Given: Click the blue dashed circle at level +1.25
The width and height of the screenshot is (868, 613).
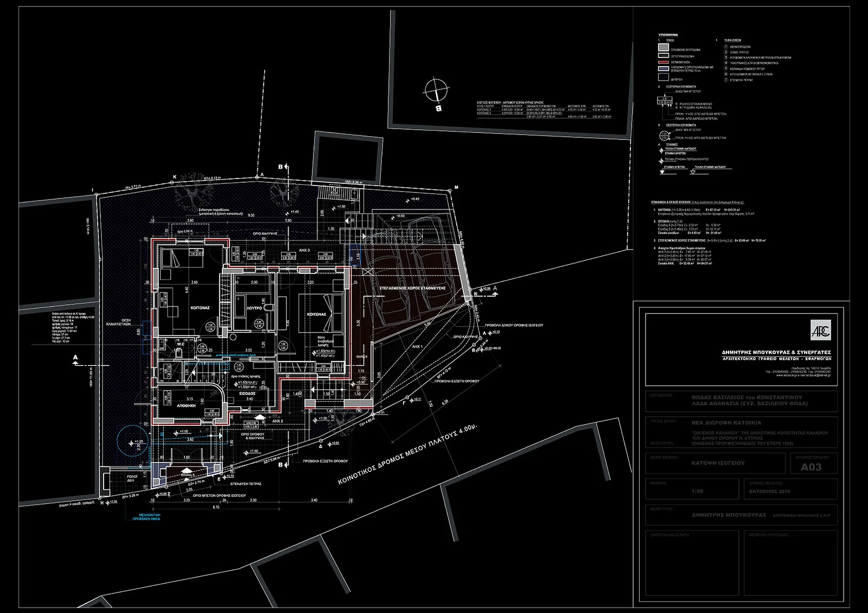Looking at the screenshot, I should 131,442.
